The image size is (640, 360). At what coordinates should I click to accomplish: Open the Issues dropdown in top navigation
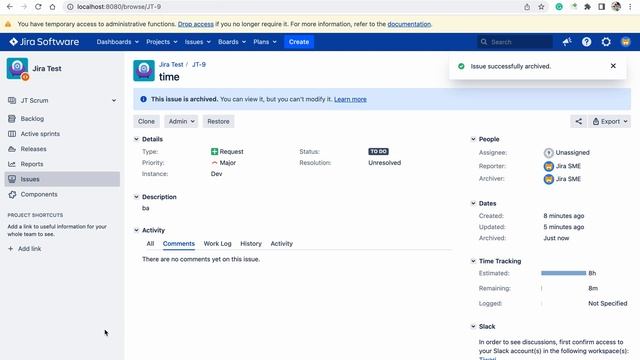point(198,42)
